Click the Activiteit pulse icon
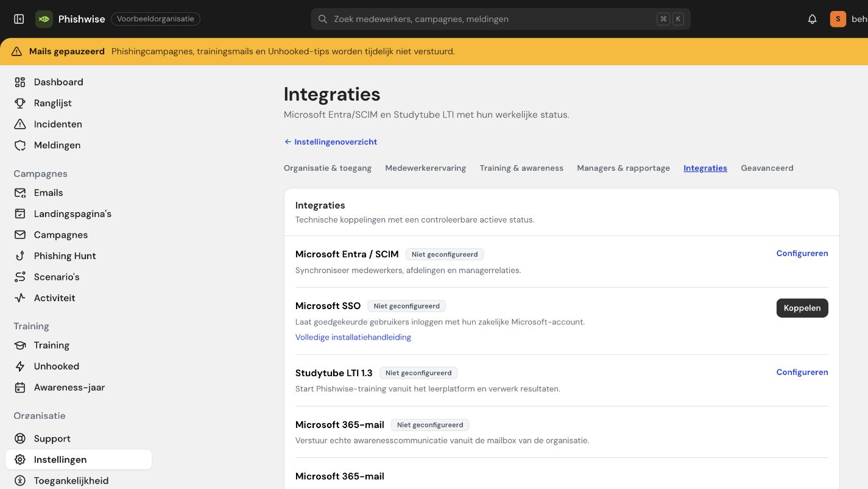 [20, 298]
